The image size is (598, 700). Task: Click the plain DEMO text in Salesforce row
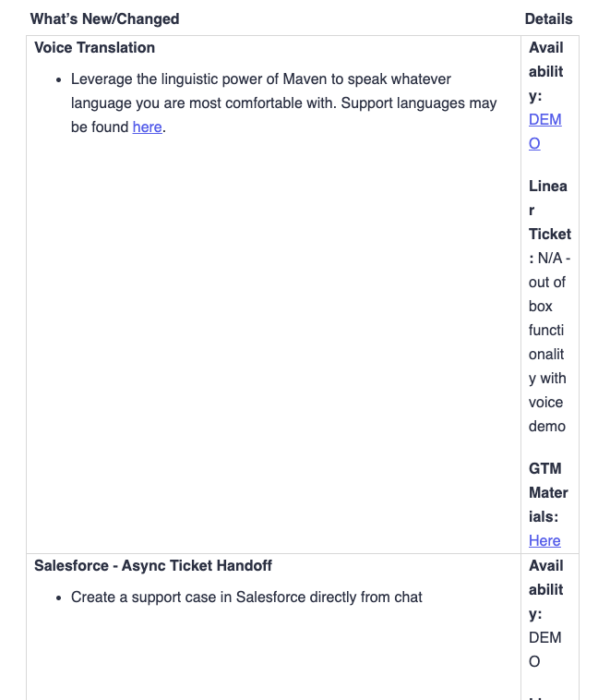[544, 649]
